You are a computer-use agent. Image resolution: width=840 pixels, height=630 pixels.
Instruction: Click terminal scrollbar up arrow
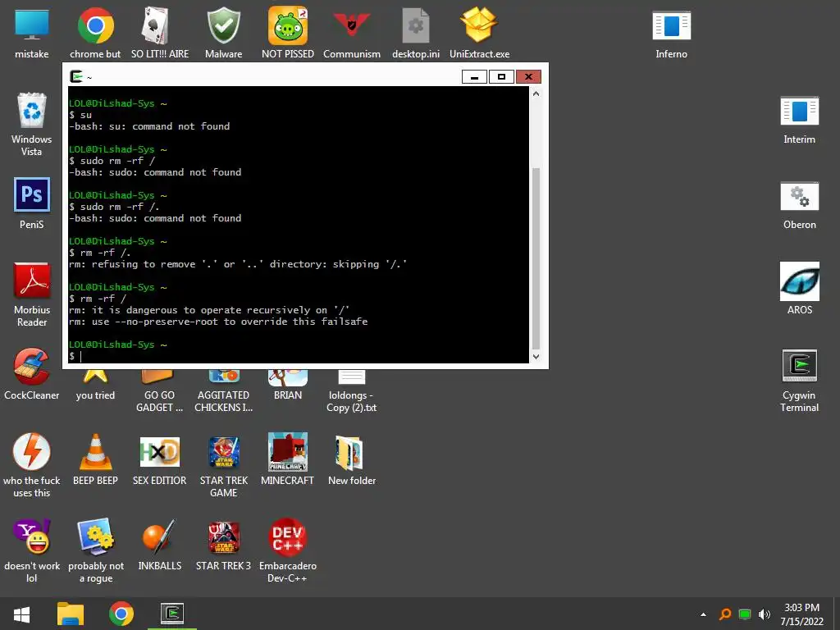(x=536, y=94)
